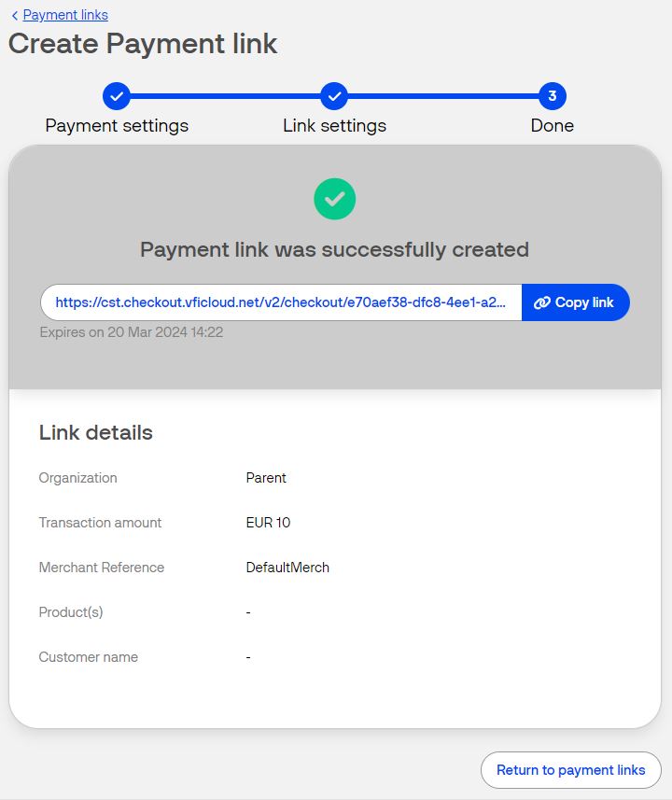Select the checkout URL text for copying
The width and height of the screenshot is (672, 800).
[x=280, y=302]
